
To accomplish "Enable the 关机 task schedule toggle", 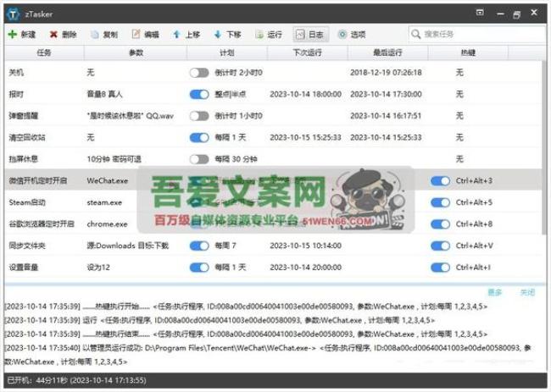I will point(199,73).
